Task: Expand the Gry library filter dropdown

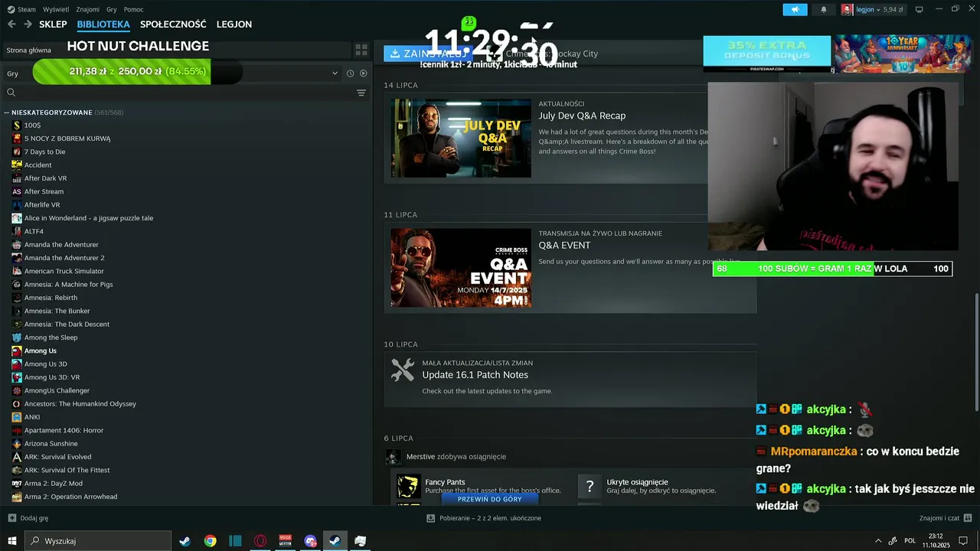Action: pos(335,73)
